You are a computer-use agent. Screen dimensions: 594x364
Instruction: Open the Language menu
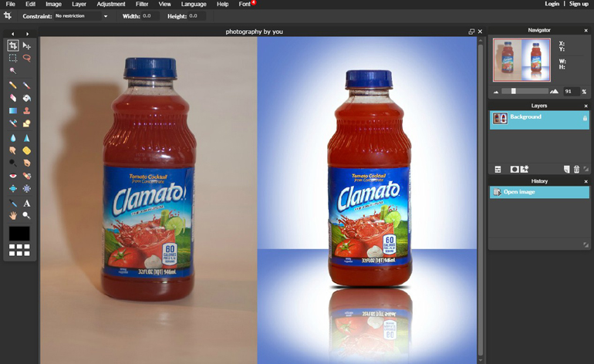coord(194,4)
